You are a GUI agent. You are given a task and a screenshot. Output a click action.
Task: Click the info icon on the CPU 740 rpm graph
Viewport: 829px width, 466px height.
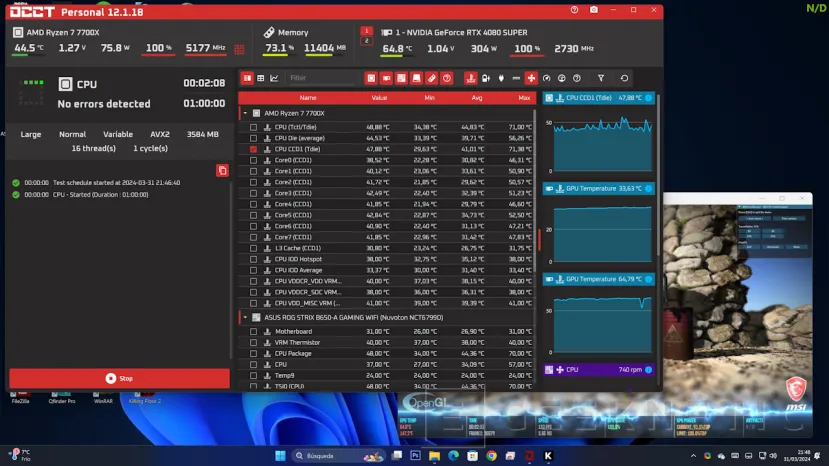(x=648, y=370)
